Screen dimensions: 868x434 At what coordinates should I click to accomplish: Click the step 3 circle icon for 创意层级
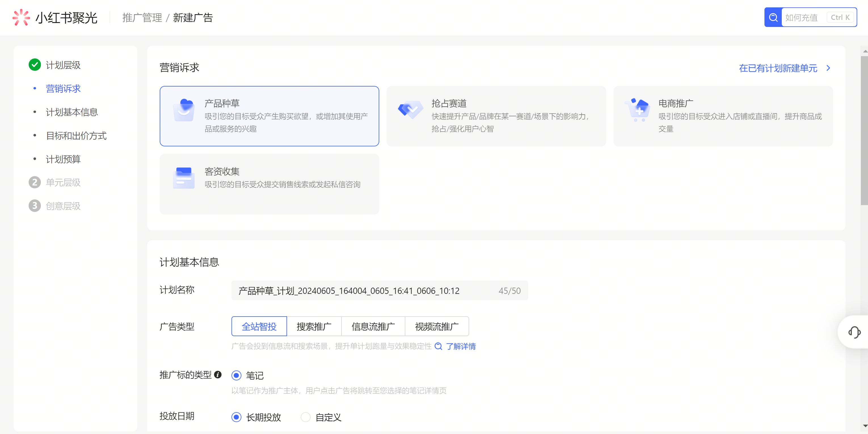(x=35, y=206)
